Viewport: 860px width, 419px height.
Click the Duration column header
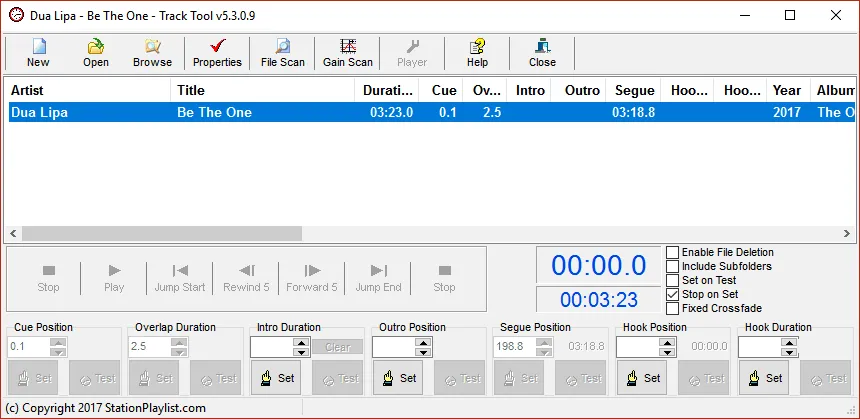tap(387, 90)
